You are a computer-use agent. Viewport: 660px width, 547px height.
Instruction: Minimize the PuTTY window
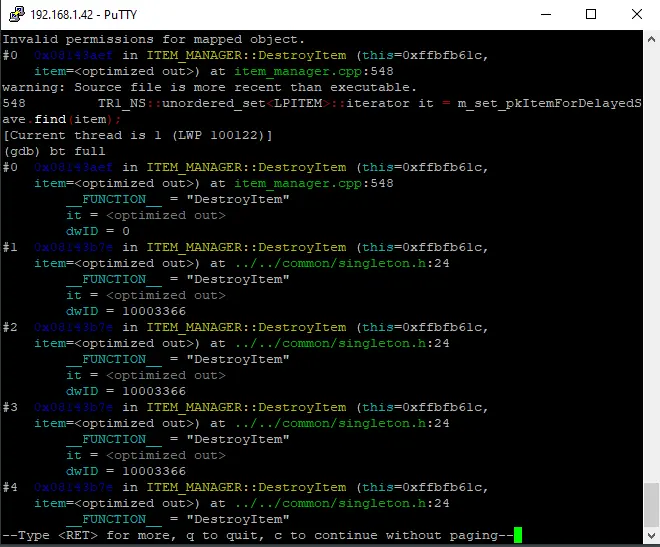(545, 14)
